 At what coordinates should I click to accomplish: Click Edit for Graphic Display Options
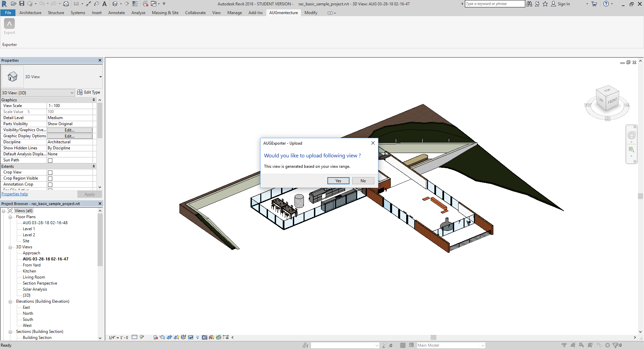[70, 136]
